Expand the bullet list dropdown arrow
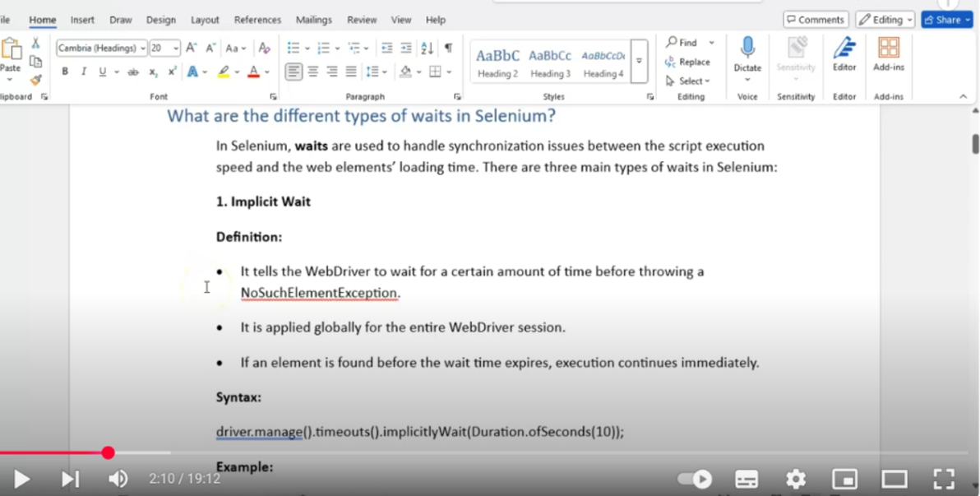Screen dimensions: 980x496 tap(307, 49)
